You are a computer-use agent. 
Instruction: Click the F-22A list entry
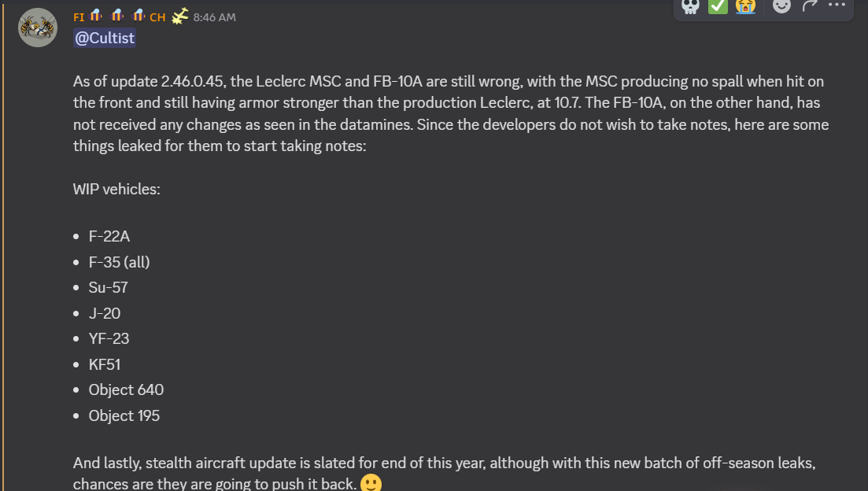point(109,236)
